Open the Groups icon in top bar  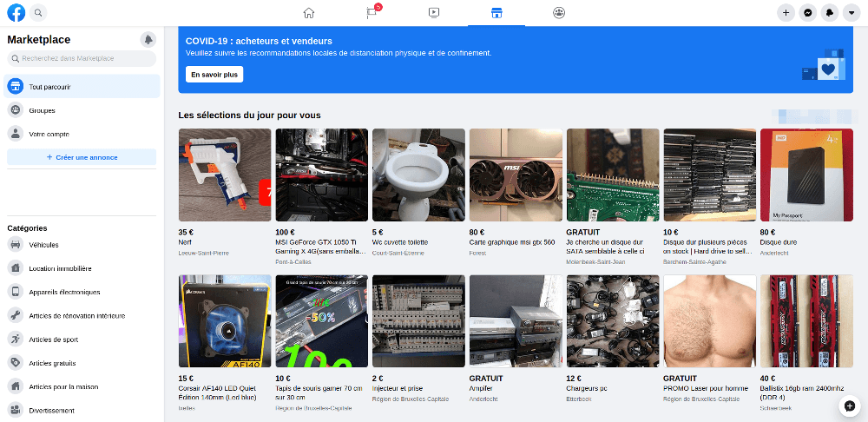(558, 13)
